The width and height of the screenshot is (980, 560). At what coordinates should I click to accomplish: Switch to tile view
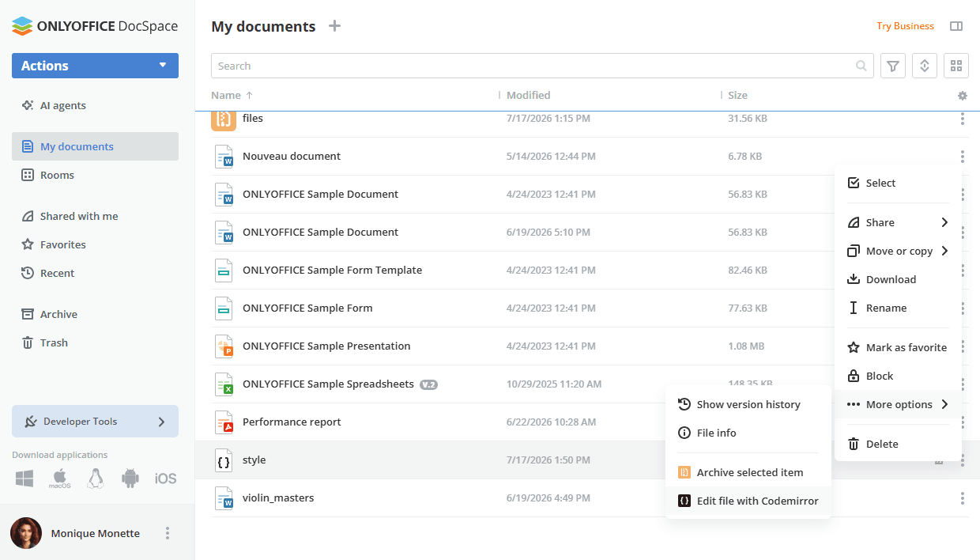point(956,66)
